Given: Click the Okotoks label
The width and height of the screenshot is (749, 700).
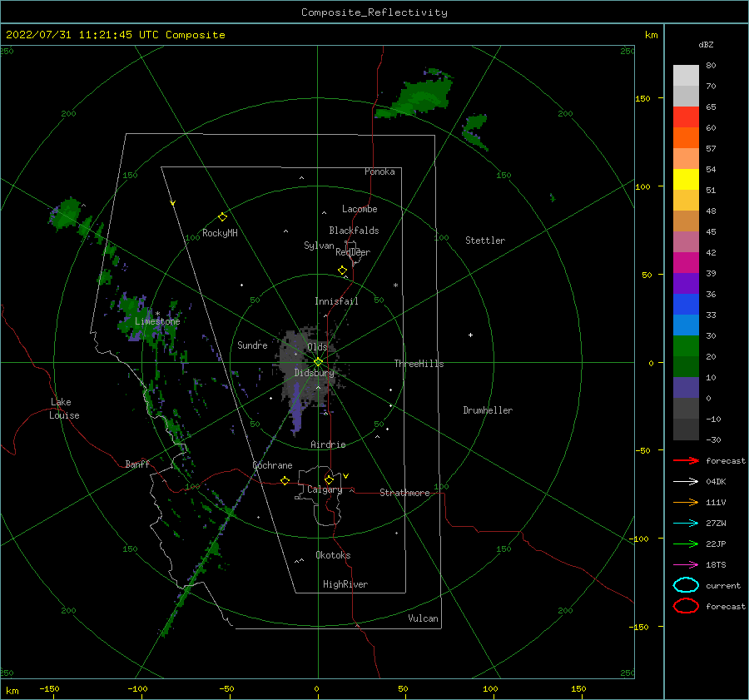Looking at the screenshot, I should click(x=333, y=555).
